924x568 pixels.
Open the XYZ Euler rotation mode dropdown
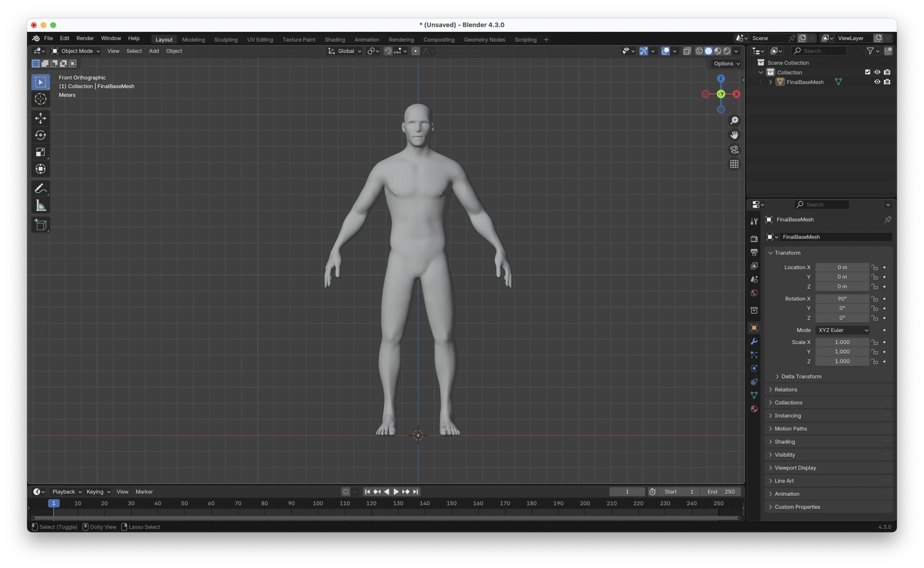842,330
